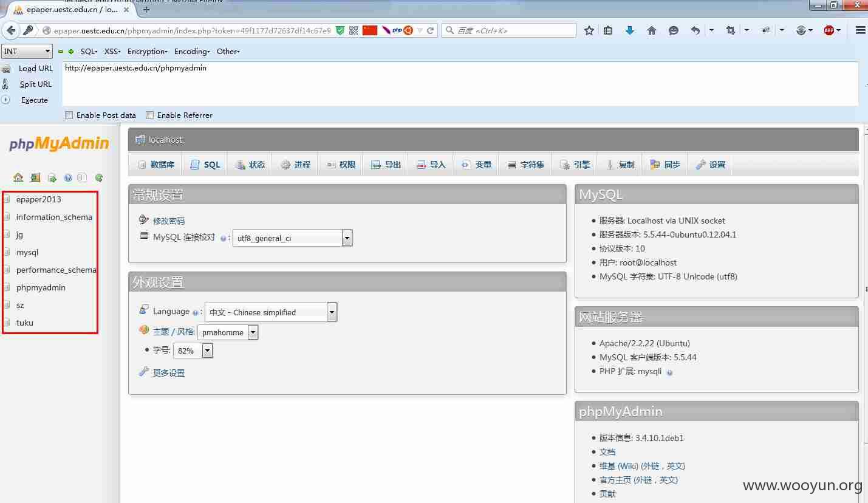Click the undo arrow toolbar icon
The height and width of the screenshot is (503, 868).
tap(695, 30)
